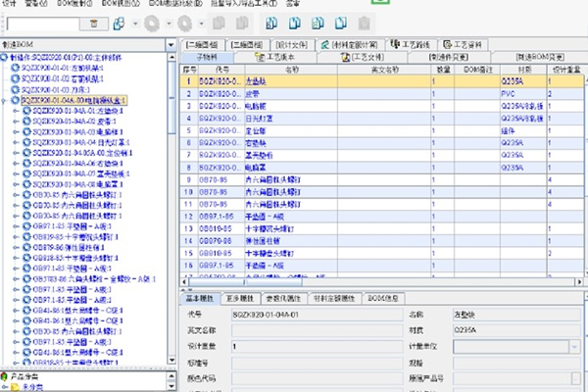588x392 pixels.
Task: Collapse the SQZK920-01-04A-00 电脑操纵盒 tree node
Action: (4, 101)
